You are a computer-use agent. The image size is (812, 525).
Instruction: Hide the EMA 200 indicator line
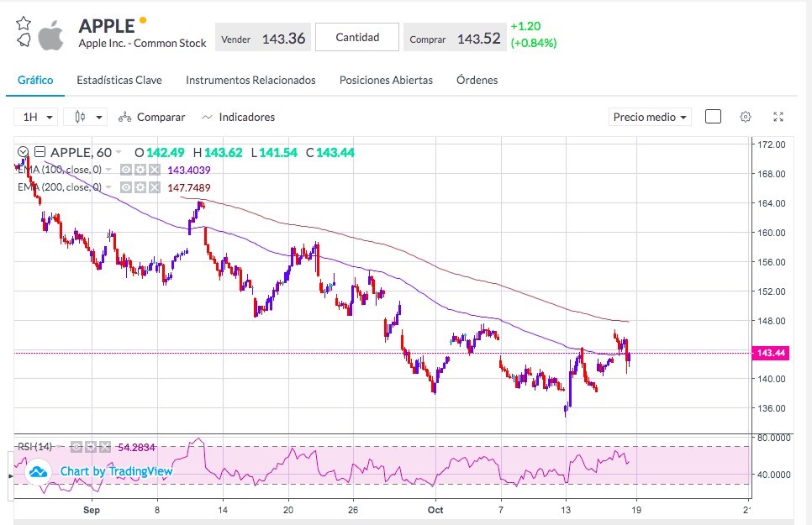tap(126, 187)
